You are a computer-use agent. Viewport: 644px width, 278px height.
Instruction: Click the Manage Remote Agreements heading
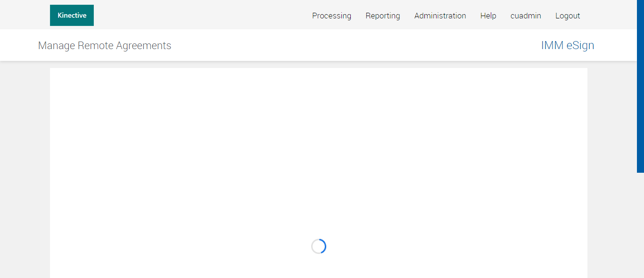click(x=105, y=45)
